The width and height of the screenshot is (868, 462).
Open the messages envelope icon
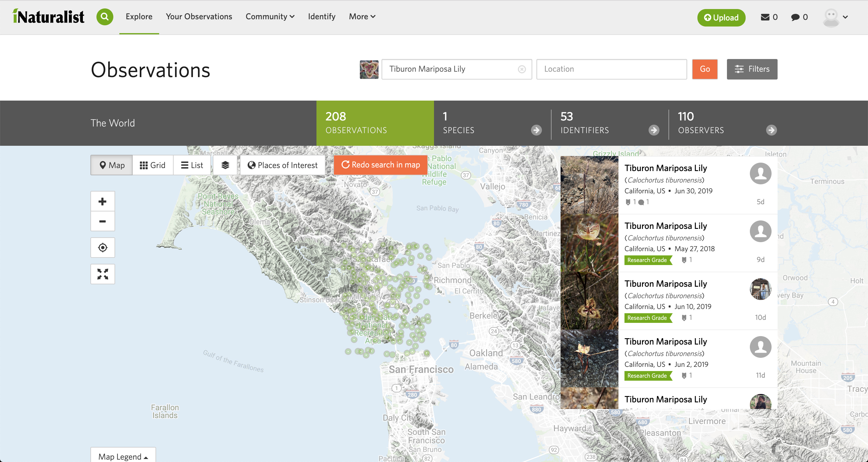click(x=765, y=17)
